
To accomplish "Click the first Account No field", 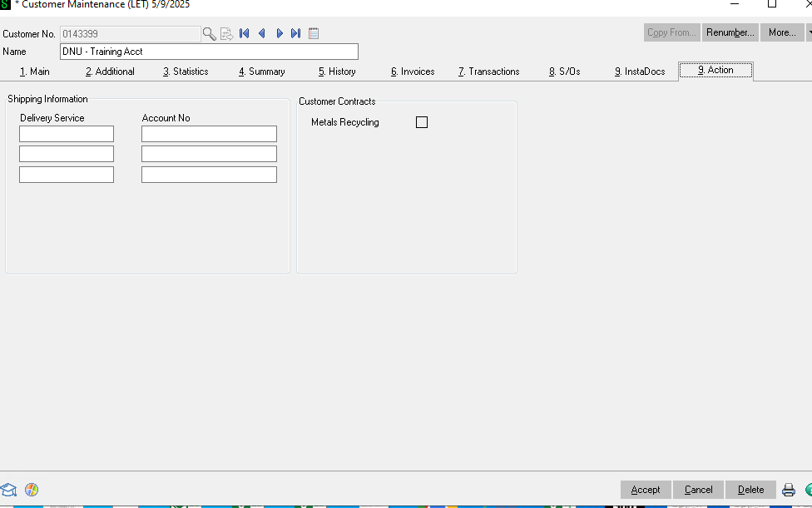I will pyautogui.click(x=209, y=134).
